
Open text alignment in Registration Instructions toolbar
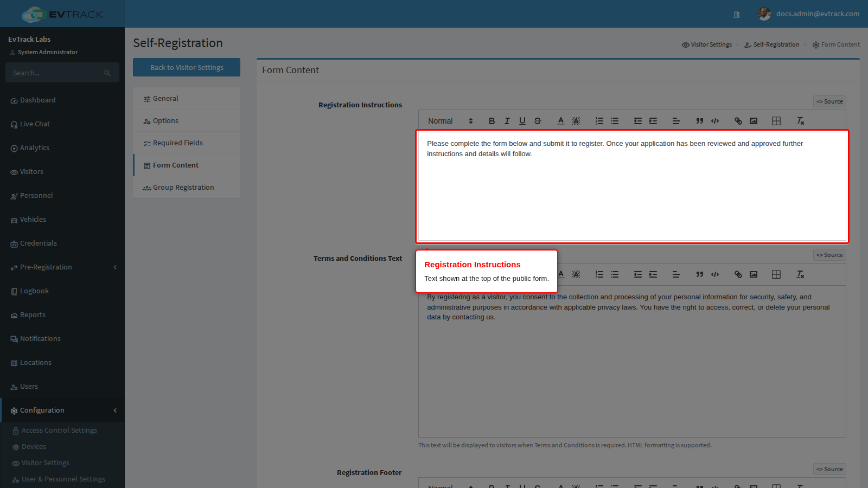(676, 121)
